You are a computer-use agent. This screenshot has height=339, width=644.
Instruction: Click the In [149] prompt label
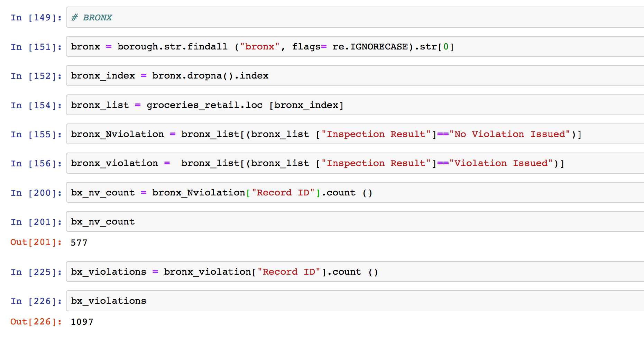[x=36, y=18]
